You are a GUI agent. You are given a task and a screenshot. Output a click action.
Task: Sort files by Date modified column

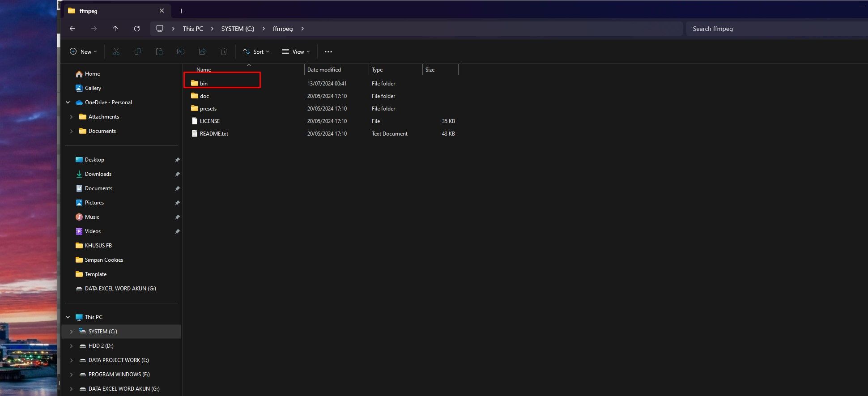click(324, 70)
